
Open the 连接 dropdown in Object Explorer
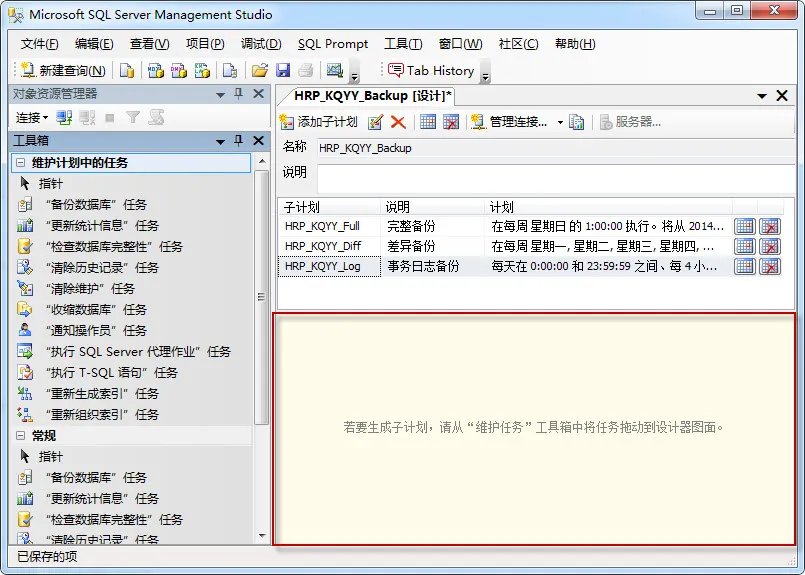click(32, 118)
